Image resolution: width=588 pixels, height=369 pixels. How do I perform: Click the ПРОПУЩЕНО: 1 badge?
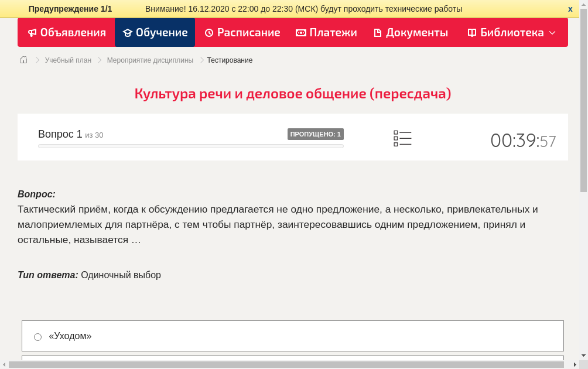316,134
